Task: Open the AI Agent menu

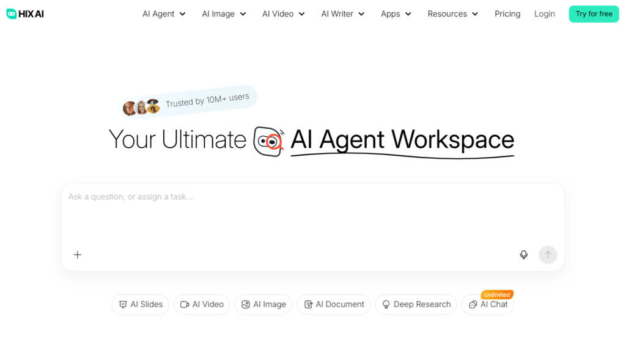Action: 164,14
